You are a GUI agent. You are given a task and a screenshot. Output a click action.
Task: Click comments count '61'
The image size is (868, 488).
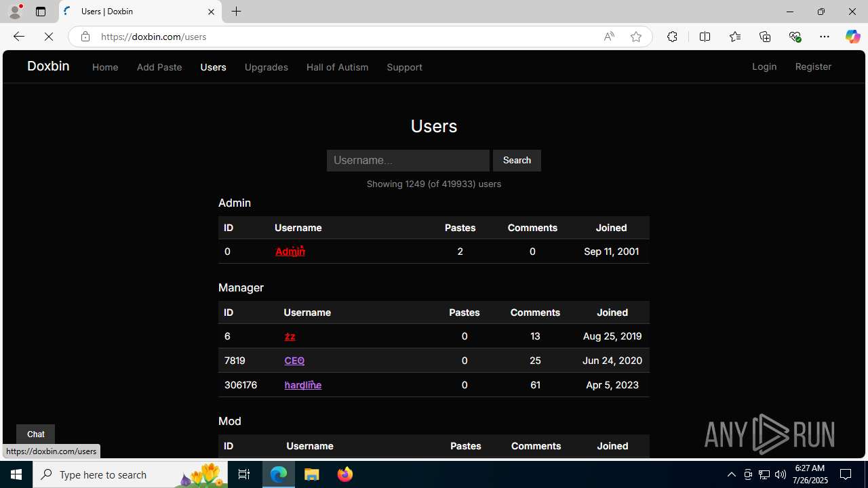[535, 385]
